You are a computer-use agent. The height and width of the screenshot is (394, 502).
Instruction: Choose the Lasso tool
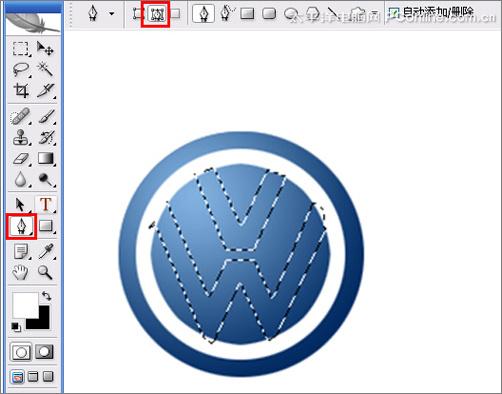click(x=20, y=69)
